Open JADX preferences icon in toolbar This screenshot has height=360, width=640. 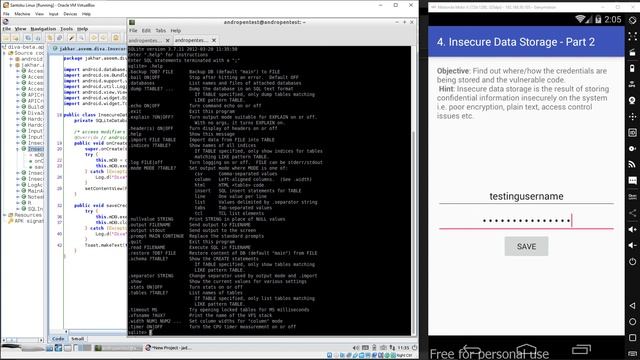[x=116, y=38]
